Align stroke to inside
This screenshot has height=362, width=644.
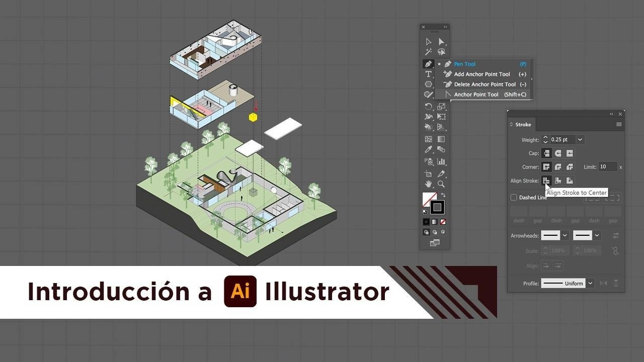pos(558,180)
